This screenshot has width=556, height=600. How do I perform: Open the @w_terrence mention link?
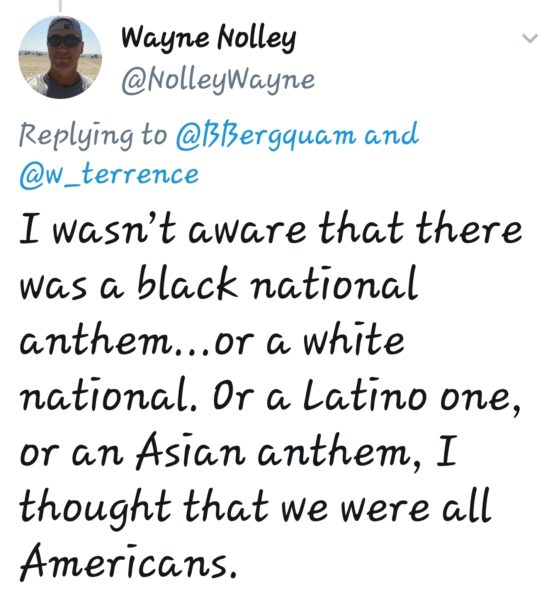(109, 175)
